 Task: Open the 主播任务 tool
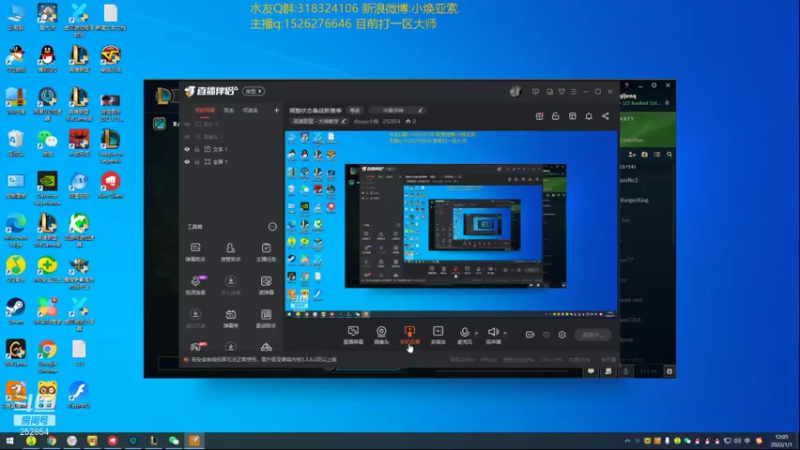(266, 252)
